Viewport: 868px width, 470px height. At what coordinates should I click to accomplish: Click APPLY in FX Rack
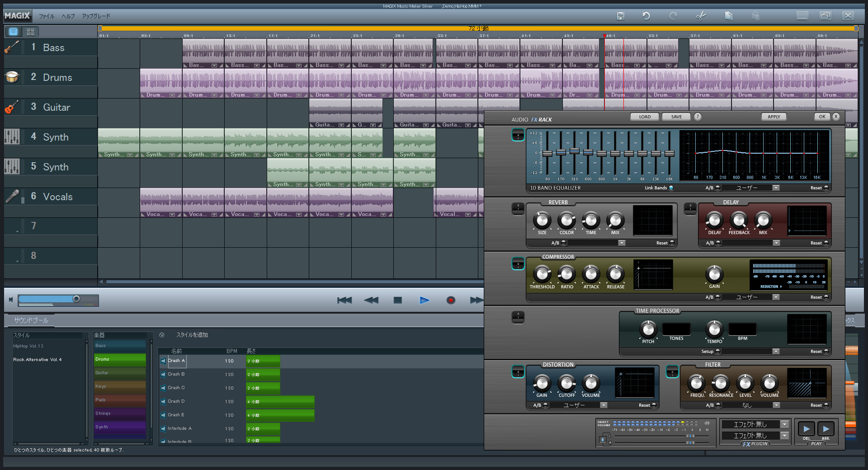coord(774,117)
